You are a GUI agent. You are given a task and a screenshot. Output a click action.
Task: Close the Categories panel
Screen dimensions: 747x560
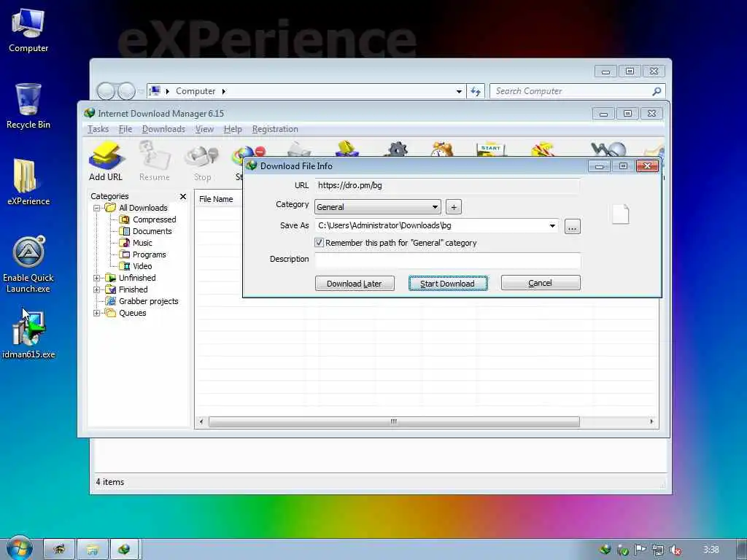183,196
